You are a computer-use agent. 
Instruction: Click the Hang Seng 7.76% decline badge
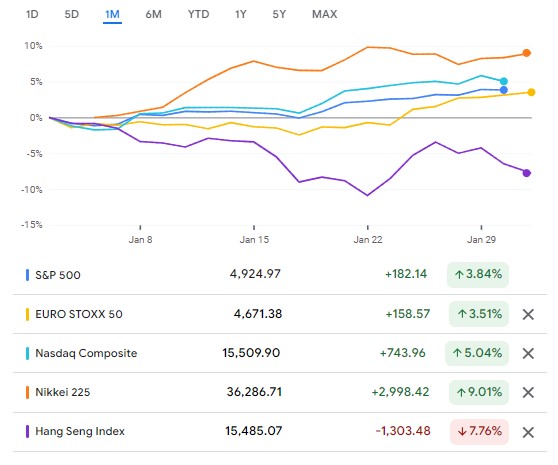479,432
